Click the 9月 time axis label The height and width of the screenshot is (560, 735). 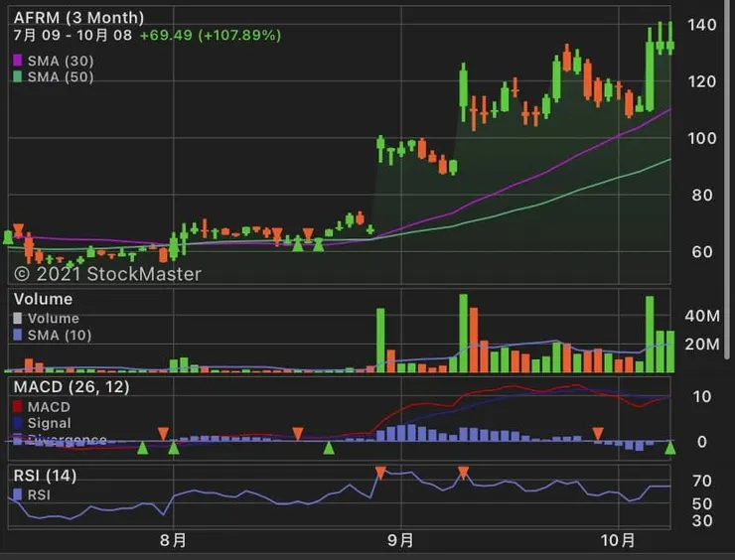[x=401, y=541]
